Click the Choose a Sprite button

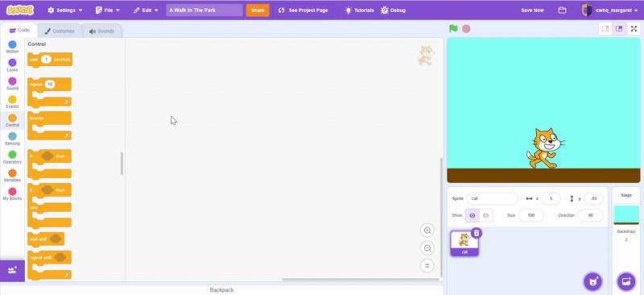tap(592, 281)
